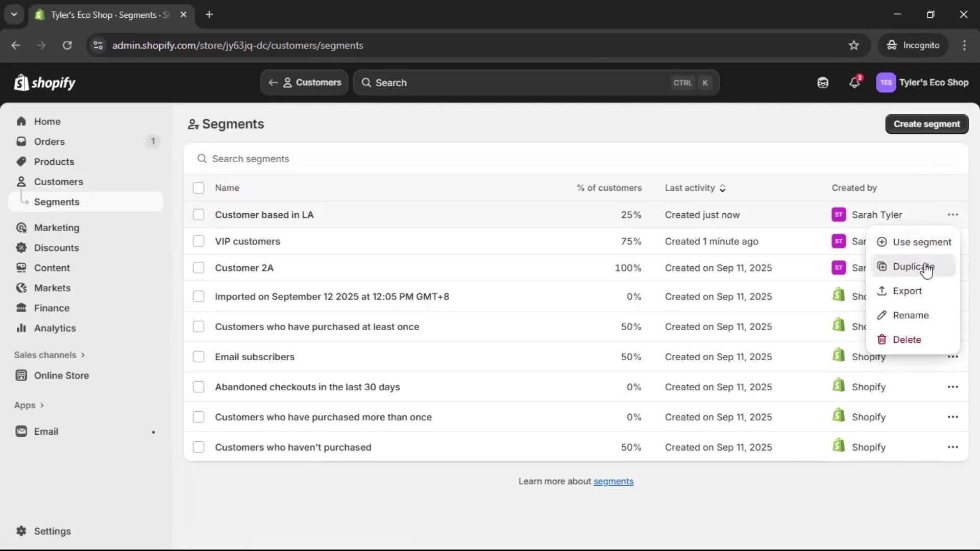Select the Email subscribers row checkbox
Viewport: 980px width, 551px height.
[199, 357]
